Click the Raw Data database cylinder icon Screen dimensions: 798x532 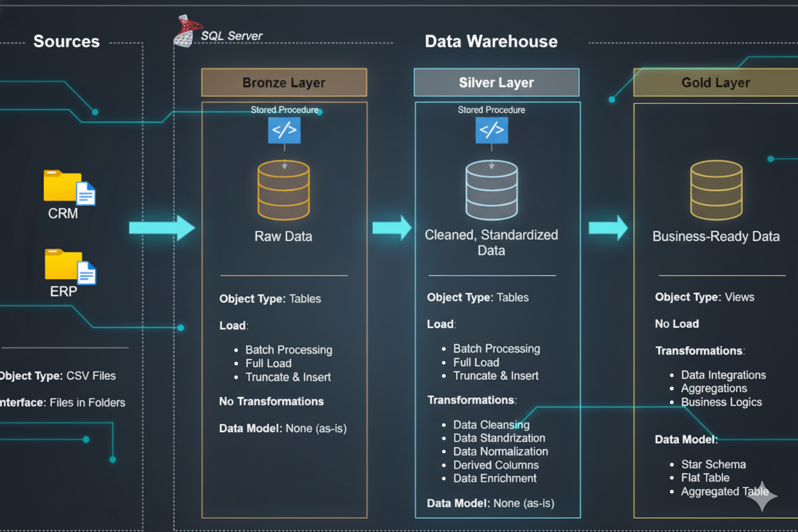tap(283, 190)
